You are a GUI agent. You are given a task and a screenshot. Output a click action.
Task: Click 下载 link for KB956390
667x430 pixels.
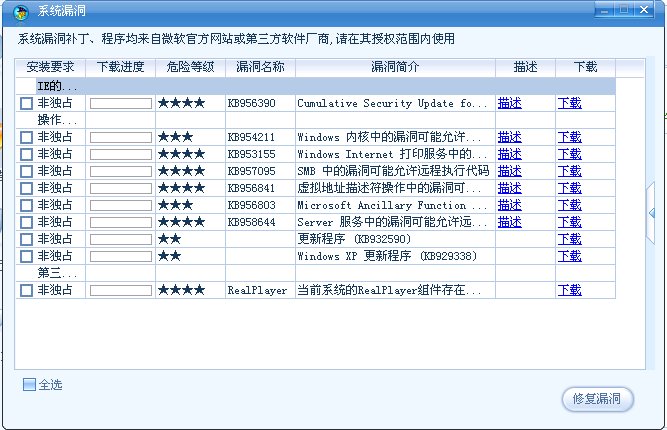tap(570, 103)
